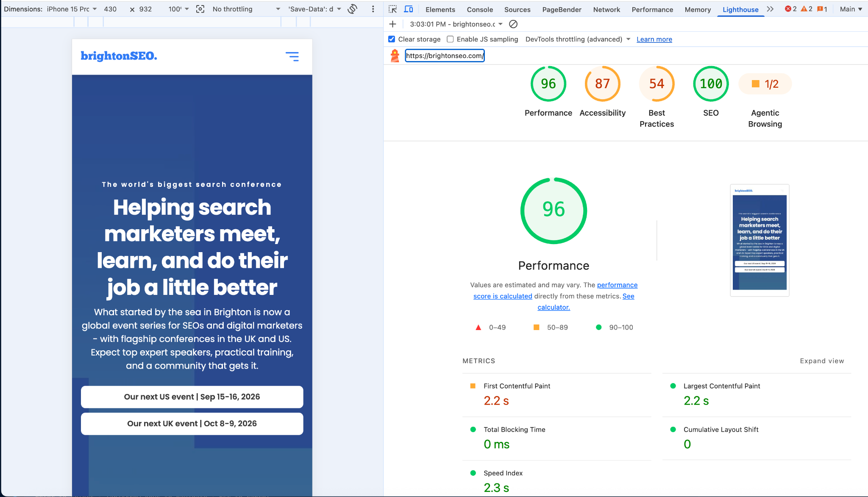Click the Expand view button
This screenshot has width=868, height=497.
[822, 361]
